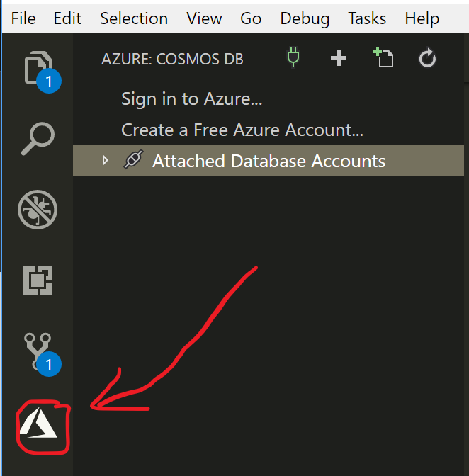Image resolution: width=469 pixels, height=476 pixels.
Task: Open the Edit menu
Action: 67,18
